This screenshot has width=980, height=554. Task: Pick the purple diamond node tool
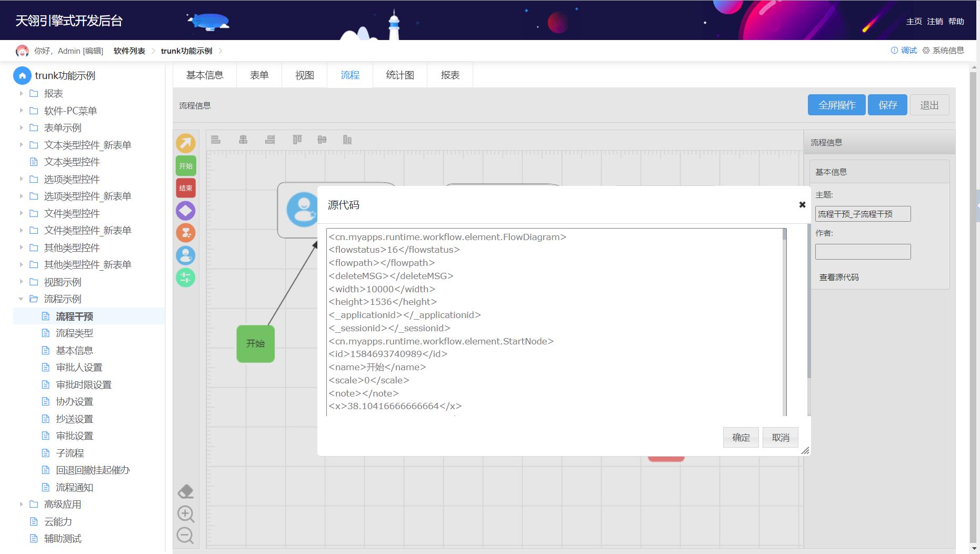pyautogui.click(x=185, y=211)
